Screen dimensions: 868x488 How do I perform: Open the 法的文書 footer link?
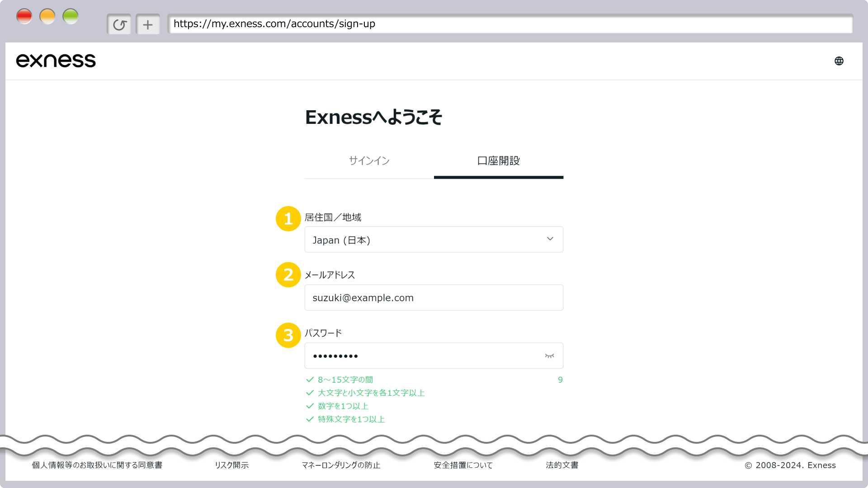pyautogui.click(x=562, y=465)
